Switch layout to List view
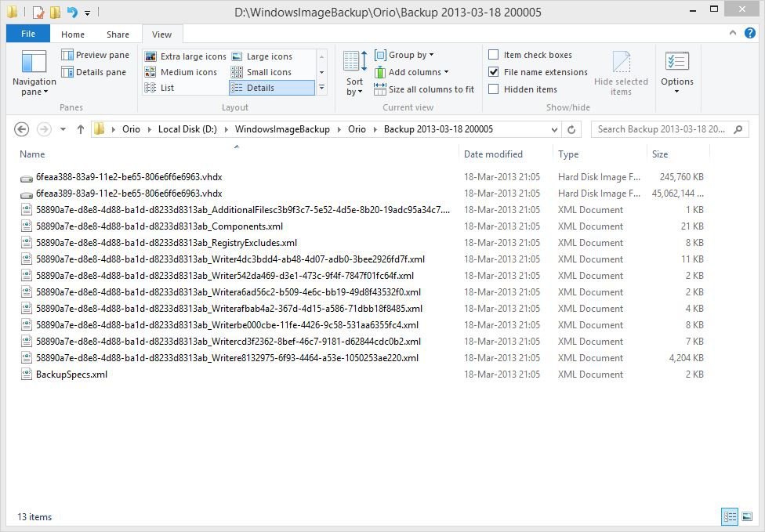 pos(160,88)
